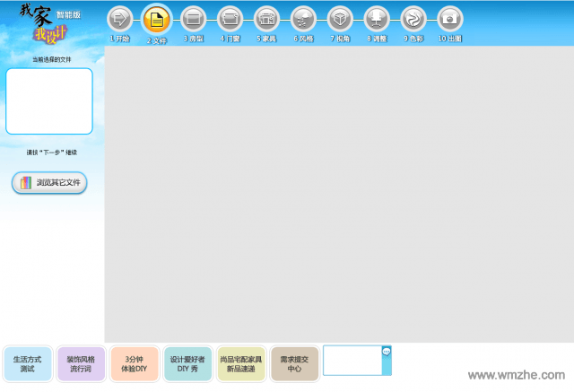The width and height of the screenshot is (574, 392).
Task: Click the 3分钟体验DIY button
Action: pos(135,364)
